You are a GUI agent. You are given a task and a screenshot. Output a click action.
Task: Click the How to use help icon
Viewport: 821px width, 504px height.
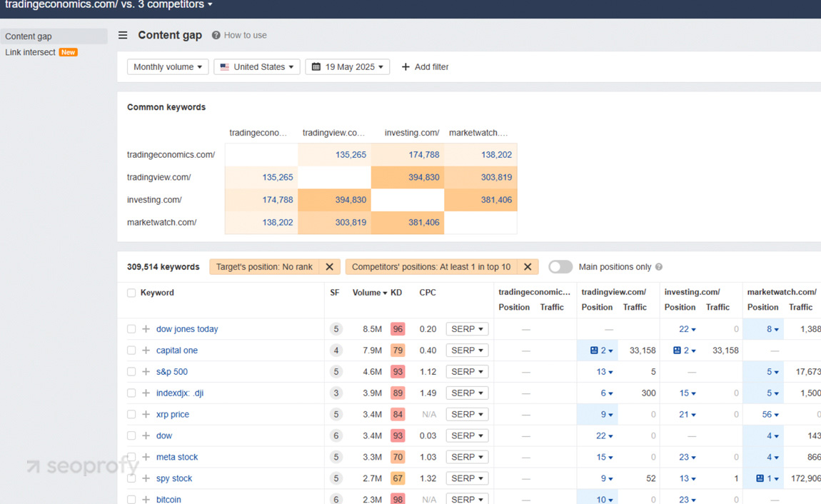216,35
